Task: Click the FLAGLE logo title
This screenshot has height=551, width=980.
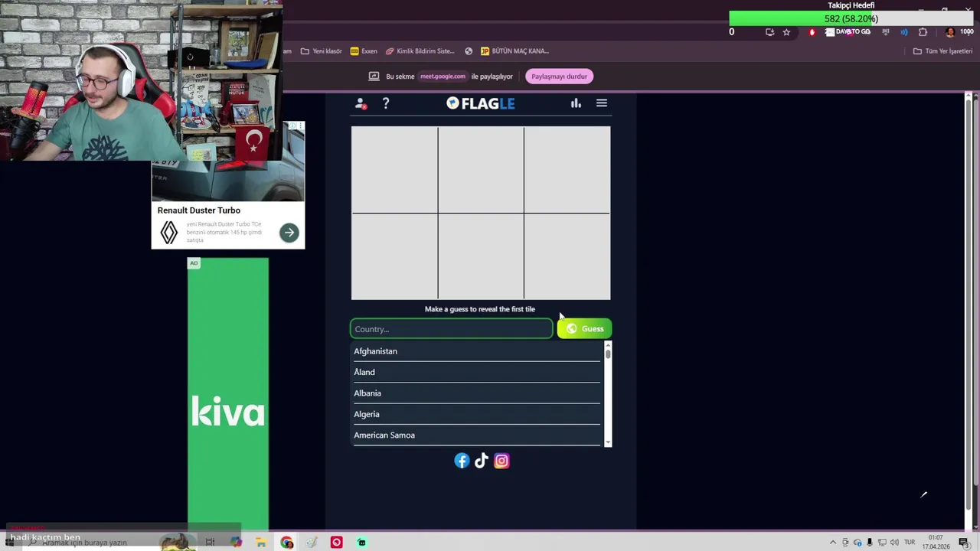Action: click(481, 103)
